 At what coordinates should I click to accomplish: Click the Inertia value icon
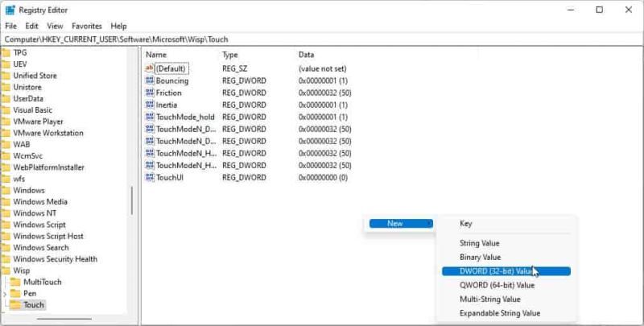(149, 105)
